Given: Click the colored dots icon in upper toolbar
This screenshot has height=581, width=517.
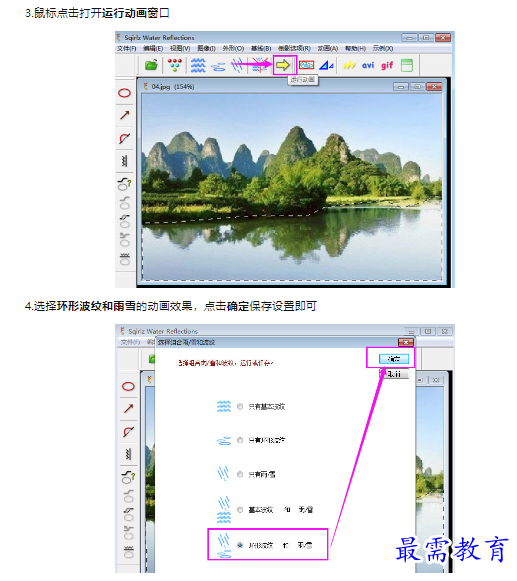Looking at the screenshot, I should 175,65.
